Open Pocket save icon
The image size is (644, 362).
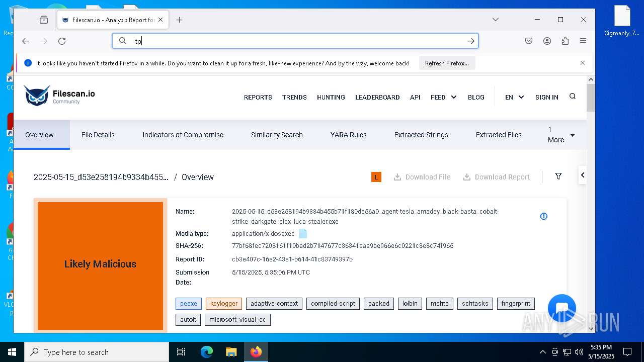(529, 41)
